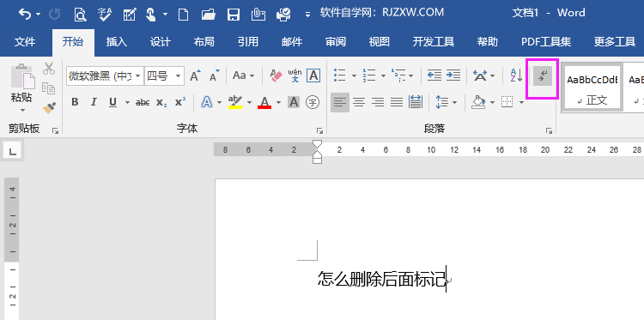Save the document with floppy icon
Screen dimensions: 644x320
pyautogui.click(x=234, y=15)
